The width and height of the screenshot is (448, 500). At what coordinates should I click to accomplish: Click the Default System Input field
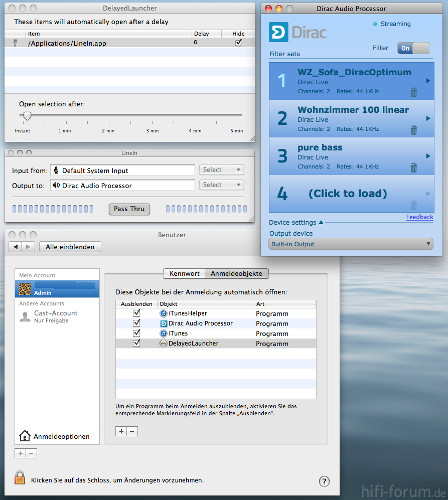click(122, 170)
